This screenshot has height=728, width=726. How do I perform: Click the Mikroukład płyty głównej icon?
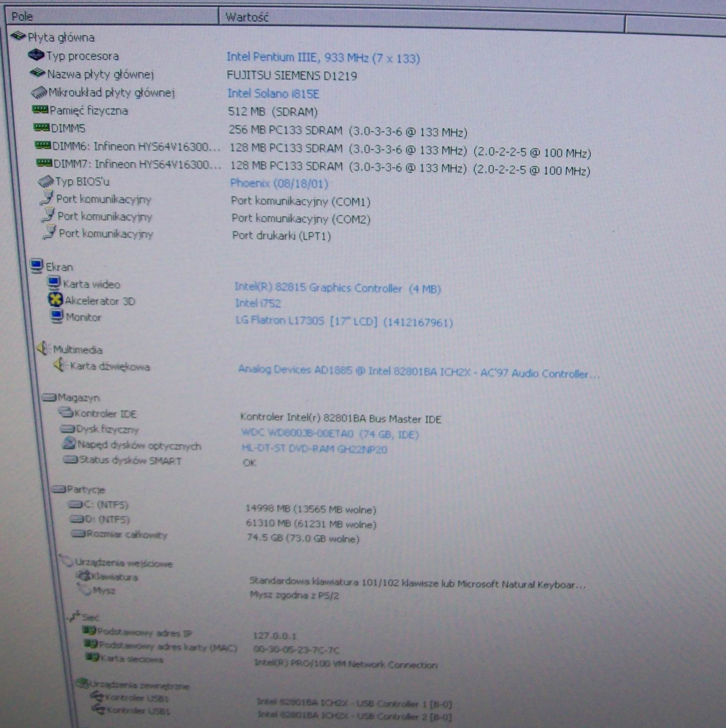[x=39, y=91]
